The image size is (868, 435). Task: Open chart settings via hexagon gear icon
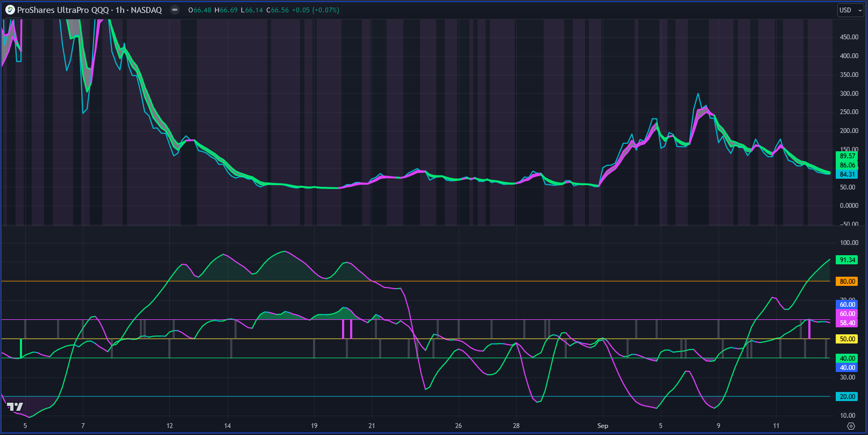click(851, 426)
